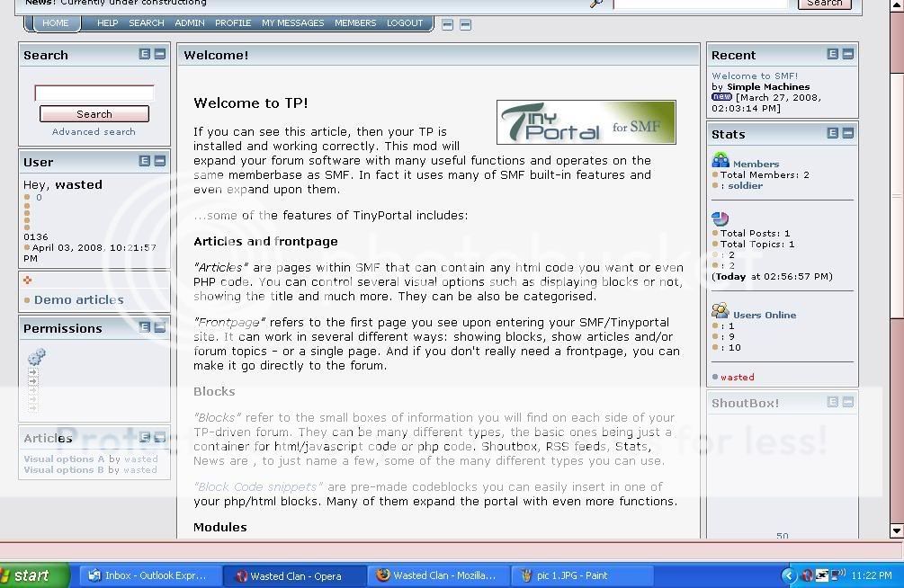Image resolution: width=904 pixels, height=588 pixels.
Task: Click the Members group icon in Stats
Action: coord(721,161)
